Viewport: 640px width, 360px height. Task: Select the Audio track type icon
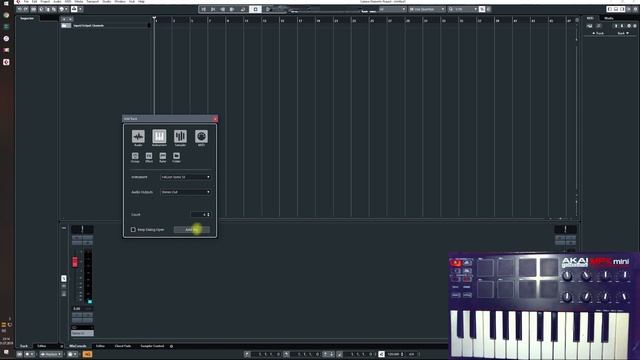pos(138,136)
